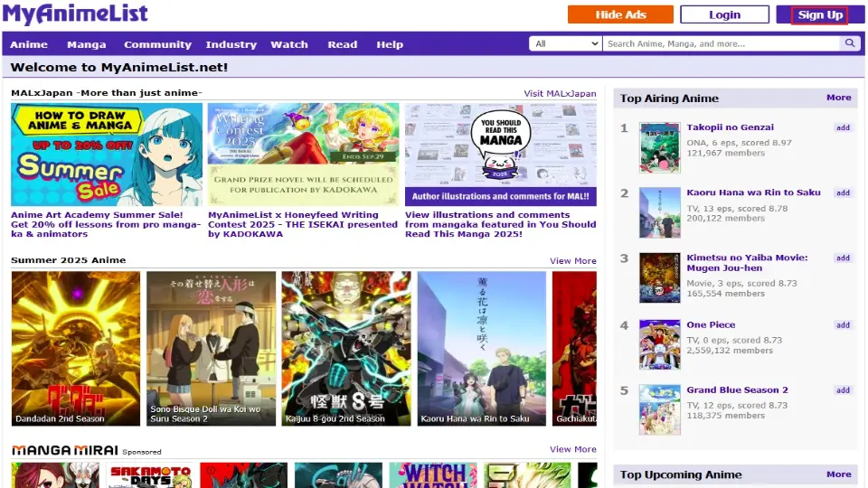The image size is (868, 488).
Task: Open the Writing Contest 2025 banner
Action: tap(304, 155)
